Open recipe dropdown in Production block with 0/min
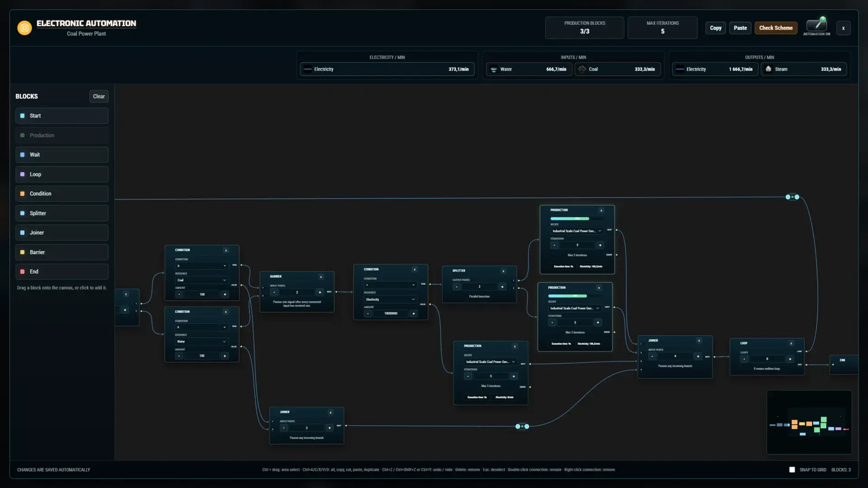Viewport: 868px width, 488px height. [x=491, y=362]
